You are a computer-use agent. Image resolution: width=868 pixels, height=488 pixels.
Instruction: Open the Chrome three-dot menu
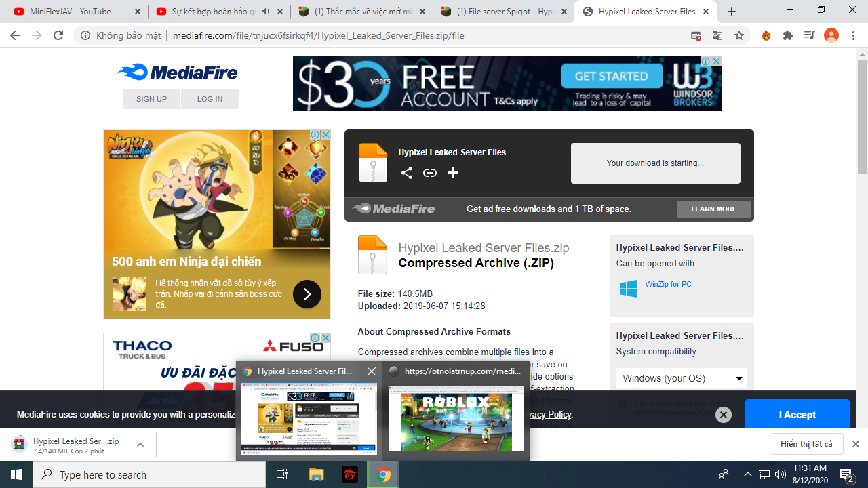point(853,35)
